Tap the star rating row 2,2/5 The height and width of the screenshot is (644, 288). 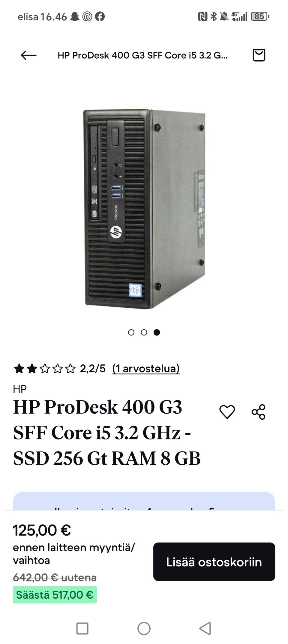click(x=59, y=368)
